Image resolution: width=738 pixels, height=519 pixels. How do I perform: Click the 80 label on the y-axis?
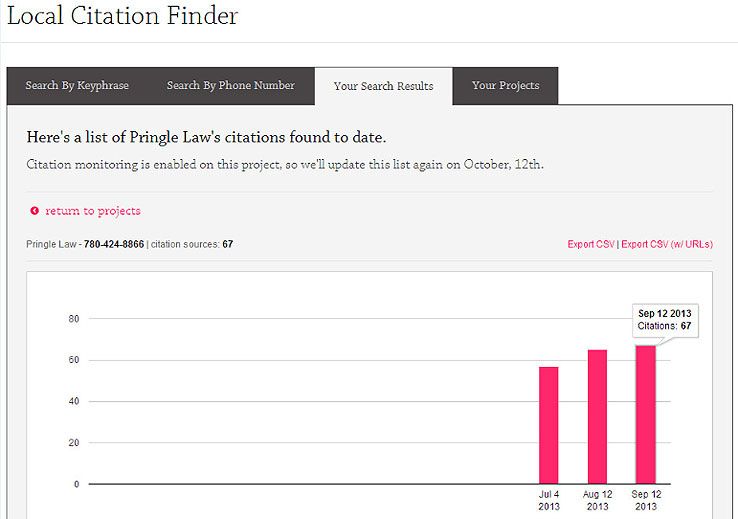tap(73, 319)
